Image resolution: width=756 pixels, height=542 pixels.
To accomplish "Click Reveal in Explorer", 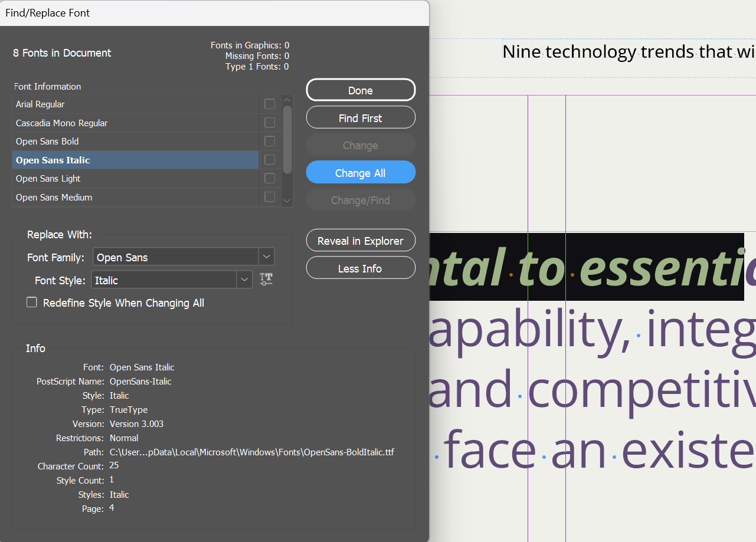I will [x=360, y=240].
